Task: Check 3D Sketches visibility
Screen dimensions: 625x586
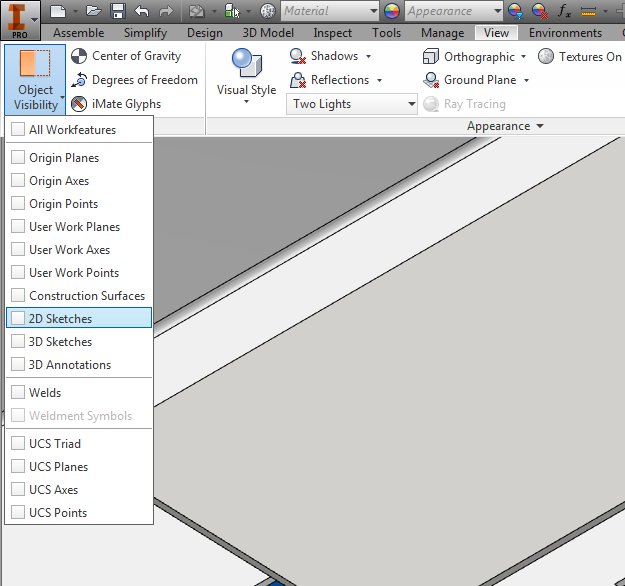Action: point(18,341)
